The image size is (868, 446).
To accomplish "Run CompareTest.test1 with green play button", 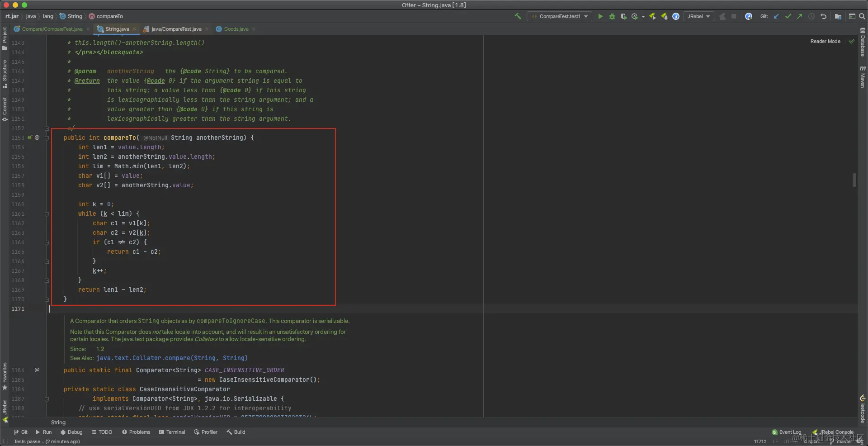I will 600,16.
